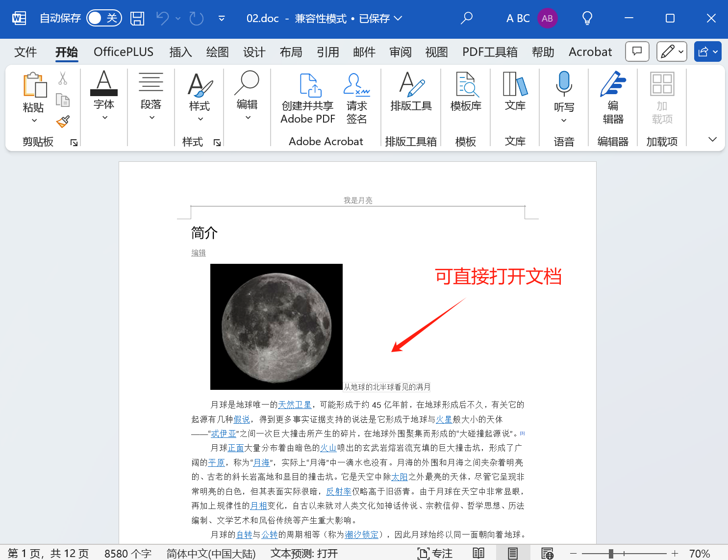
Task: Select the dictation (听写) tool
Action: pyautogui.click(x=564, y=93)
